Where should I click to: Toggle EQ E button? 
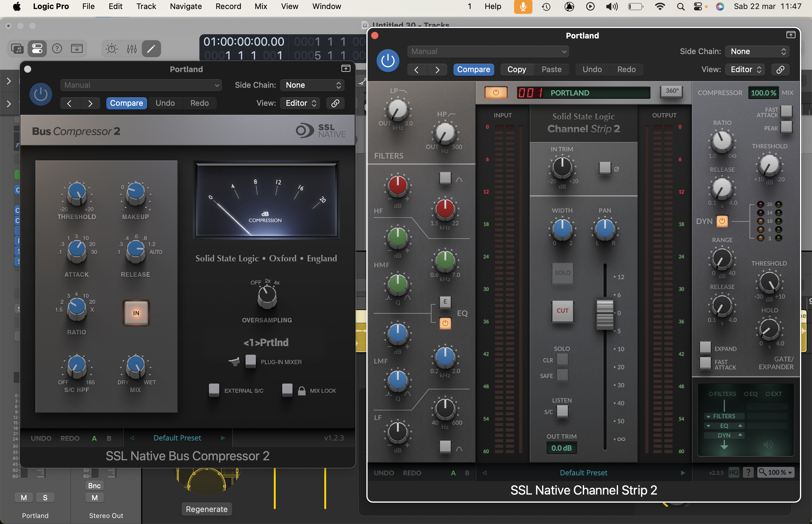pyautogui.click(x=445, y=302)
